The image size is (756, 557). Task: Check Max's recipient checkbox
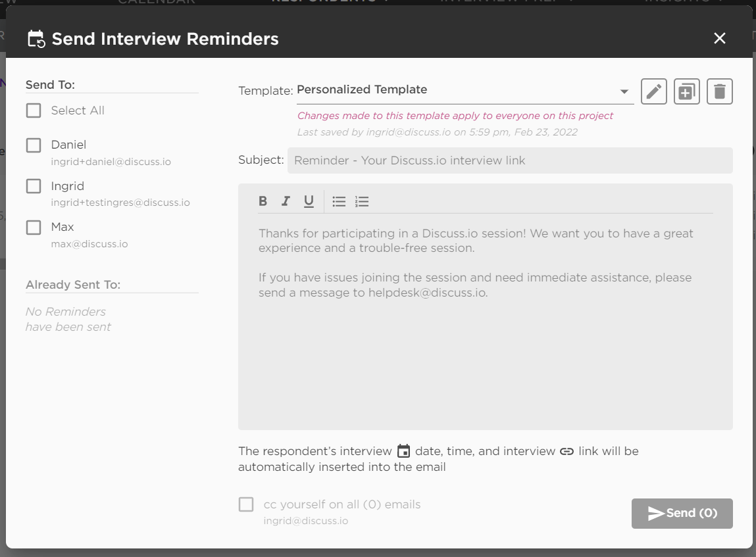[33, 228]
